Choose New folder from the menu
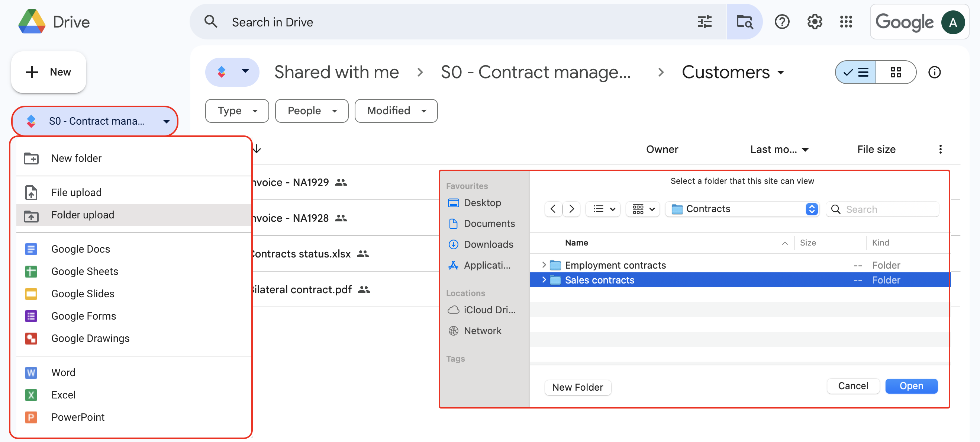This screenshot has height=442, width=980. (x=133, y=158)
